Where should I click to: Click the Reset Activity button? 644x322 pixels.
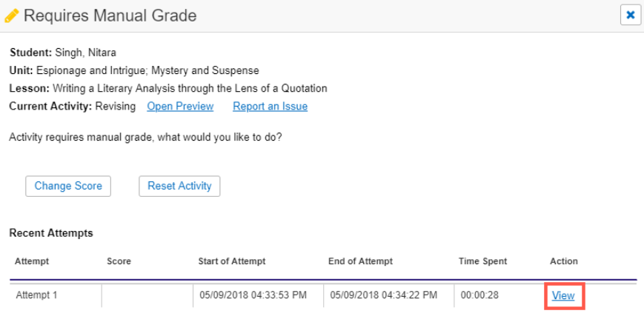click(x=179, y=187)
